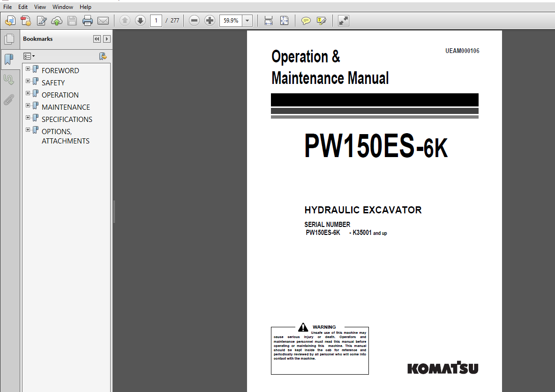Viewport: 555px width, 392px height.
Task: Click the Komatsu logo on page
Action: pyautogui.click(x=443, y=368)
